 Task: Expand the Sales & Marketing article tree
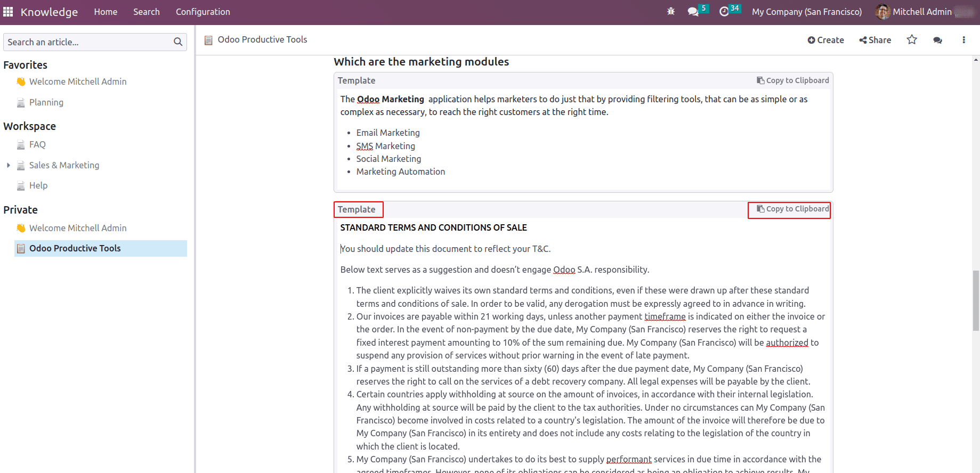click(x=9, y=165)
